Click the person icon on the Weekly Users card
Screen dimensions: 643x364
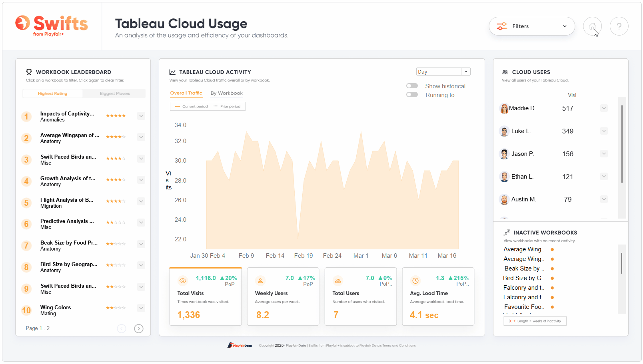point(260,281)
